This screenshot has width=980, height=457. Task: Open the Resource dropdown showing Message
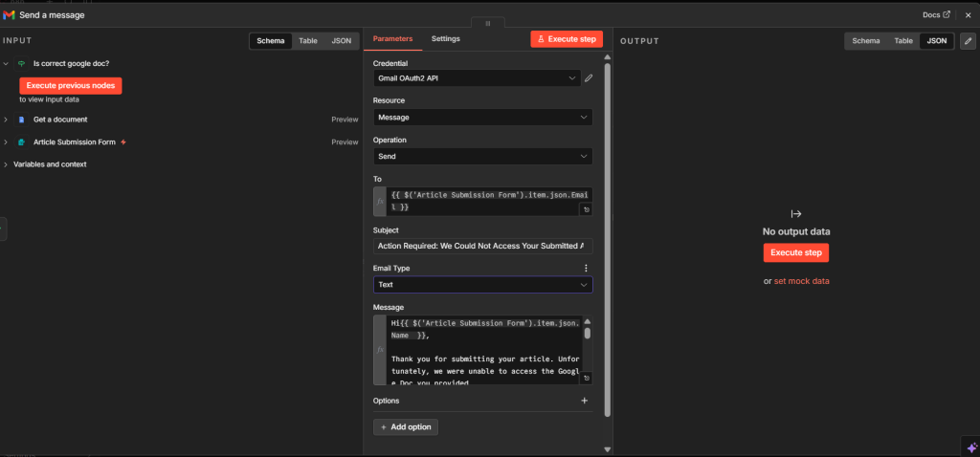(x=483, y=118)
